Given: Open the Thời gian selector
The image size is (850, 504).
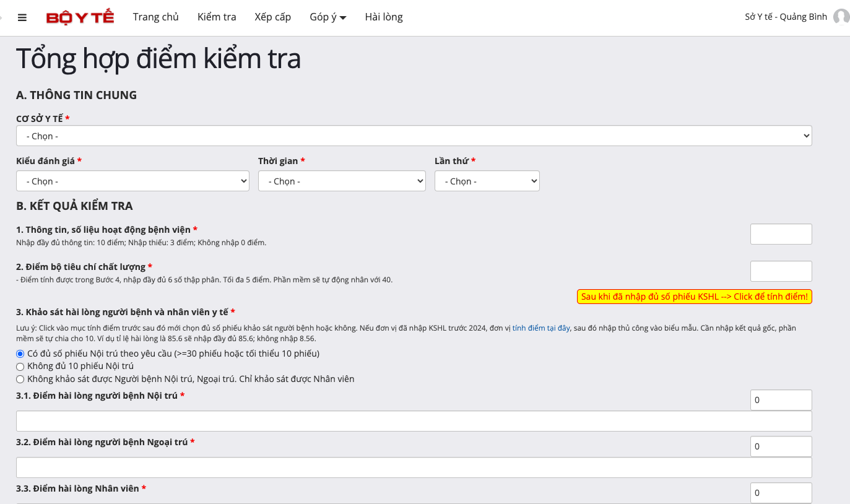Looking at the screenshot, I should (342, 181).
